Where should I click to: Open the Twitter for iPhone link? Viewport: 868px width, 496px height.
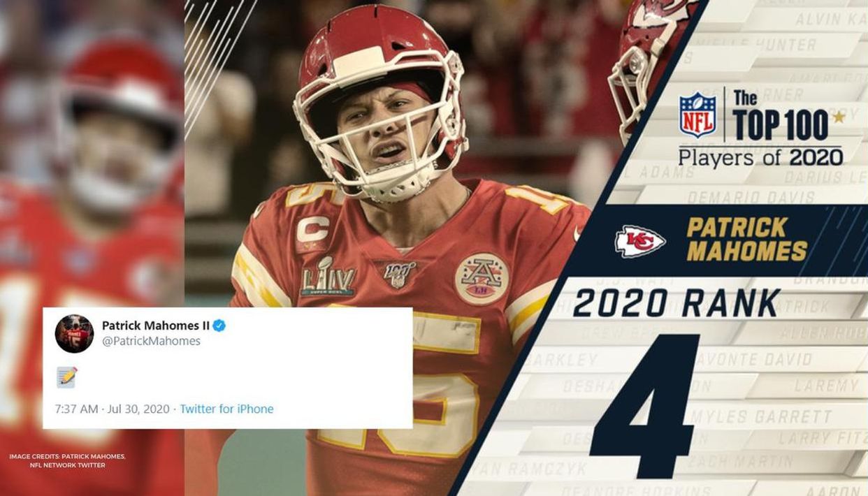[227, 409]
